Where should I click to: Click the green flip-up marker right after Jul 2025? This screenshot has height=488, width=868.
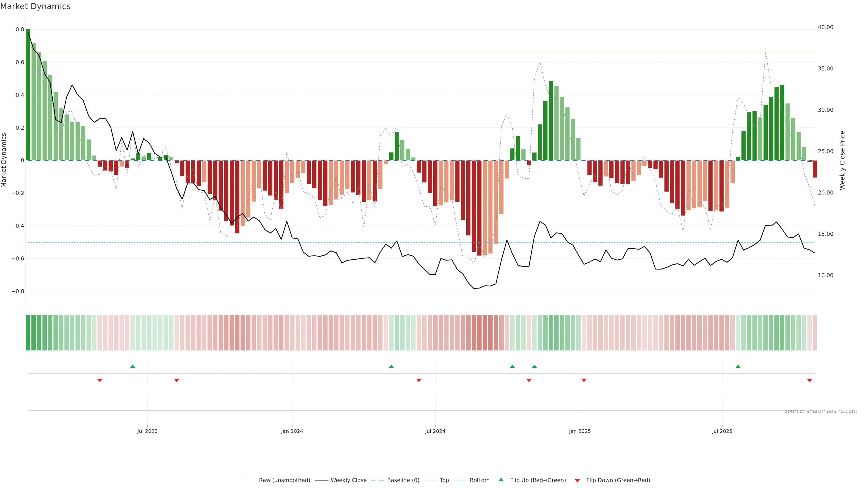[x=738, y=366]
